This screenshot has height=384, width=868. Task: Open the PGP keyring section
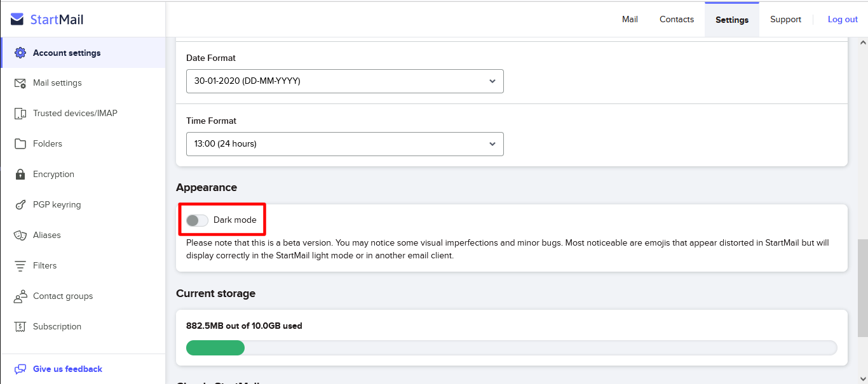pyautogui.click(x=83, y=205)
